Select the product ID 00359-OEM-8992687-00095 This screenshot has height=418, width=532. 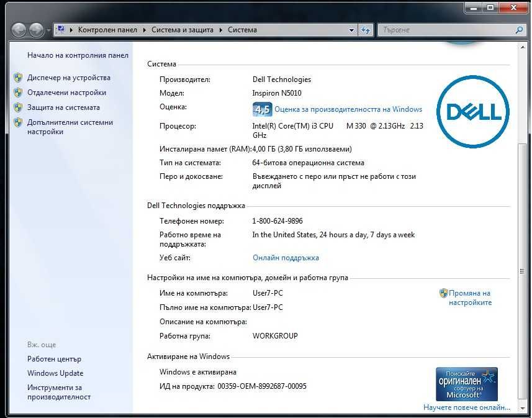262,386
